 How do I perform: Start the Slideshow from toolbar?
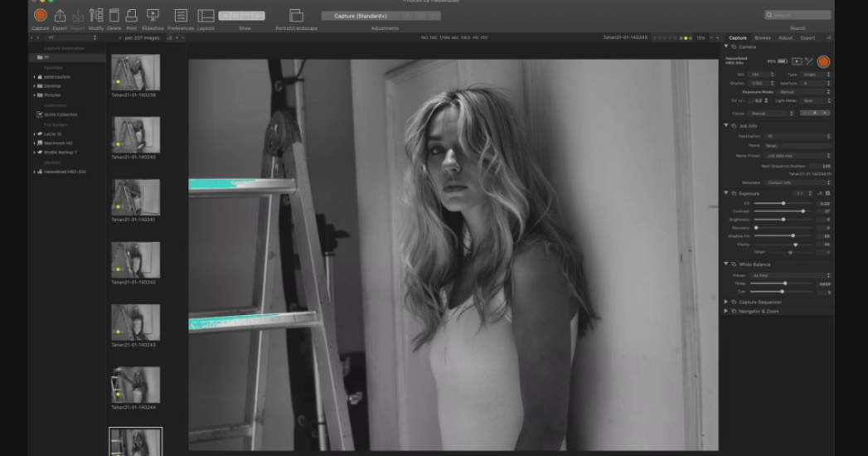[153, 16]
